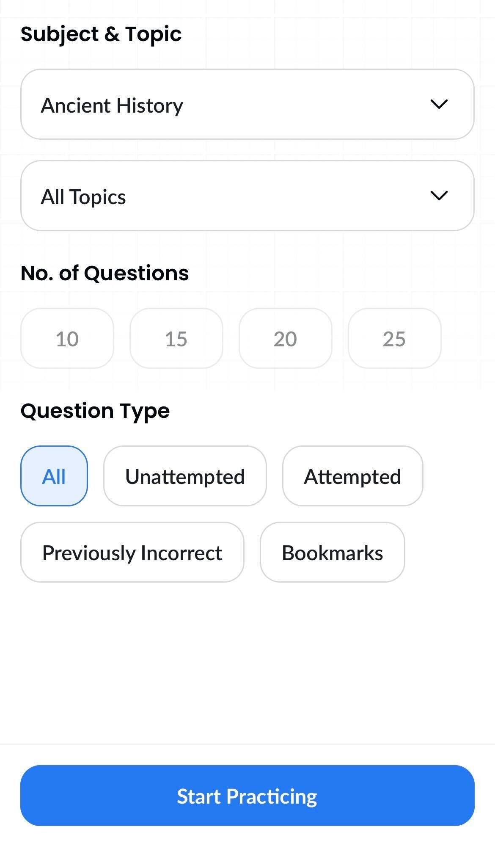The height and width of the screenshot is (868, 495).
Task: Select the 15 questions chip
Action: 176,339
